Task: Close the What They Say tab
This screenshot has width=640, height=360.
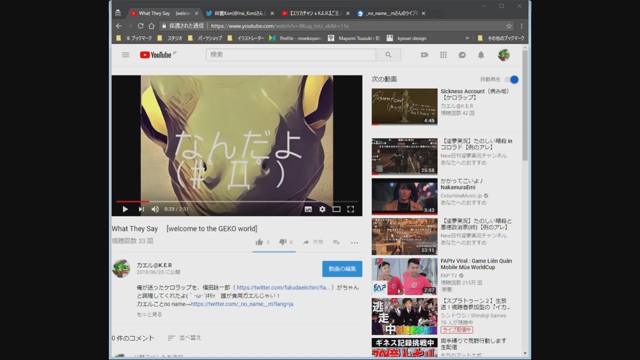Action: coord(196,13)
